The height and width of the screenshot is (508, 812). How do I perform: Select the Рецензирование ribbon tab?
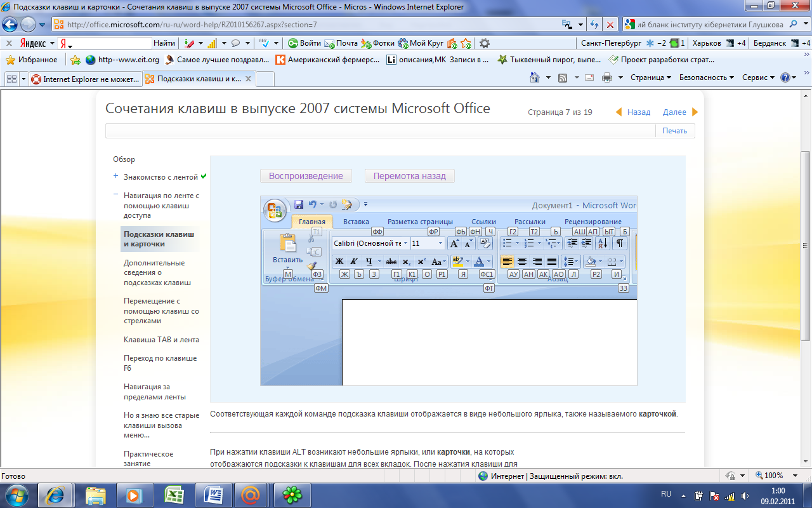593,222
